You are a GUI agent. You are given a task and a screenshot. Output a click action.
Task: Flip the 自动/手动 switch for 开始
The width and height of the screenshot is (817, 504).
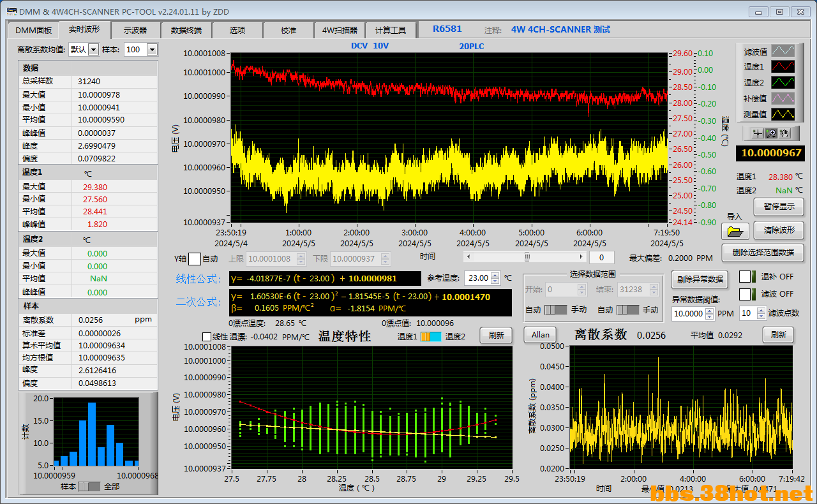[x=555, y=309]
